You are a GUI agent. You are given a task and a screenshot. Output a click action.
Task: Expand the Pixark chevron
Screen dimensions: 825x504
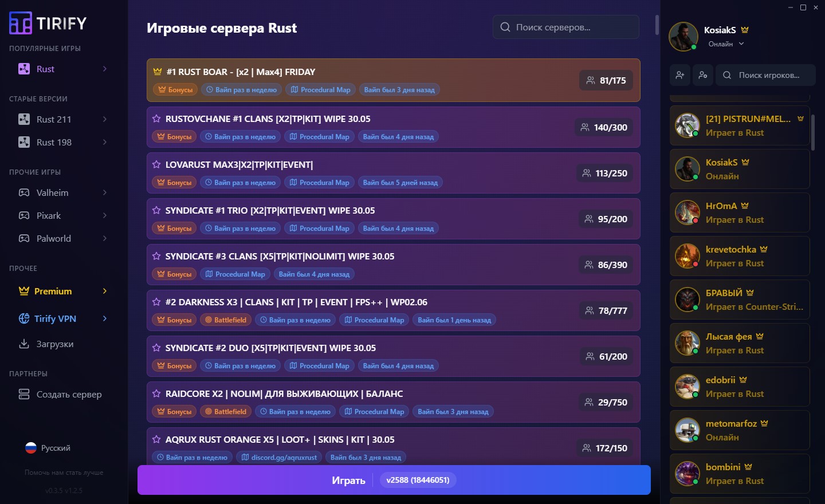105,215
